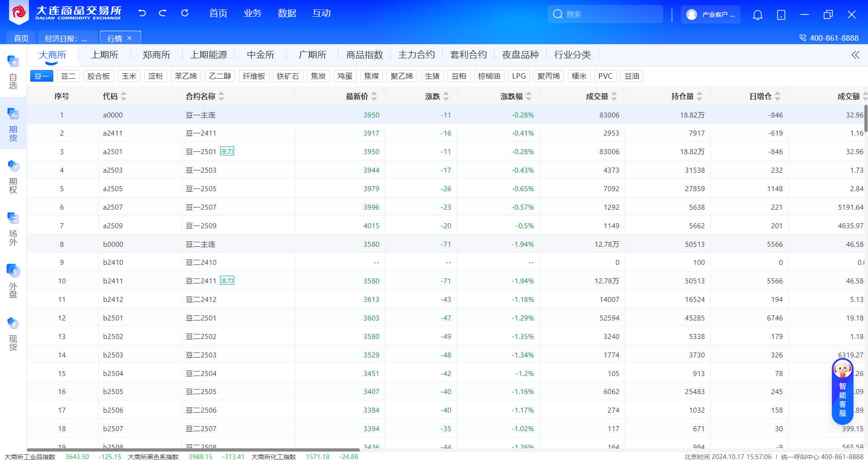Open the notification bell icon
Screen dimensions: 868x461
click(757, 14)
